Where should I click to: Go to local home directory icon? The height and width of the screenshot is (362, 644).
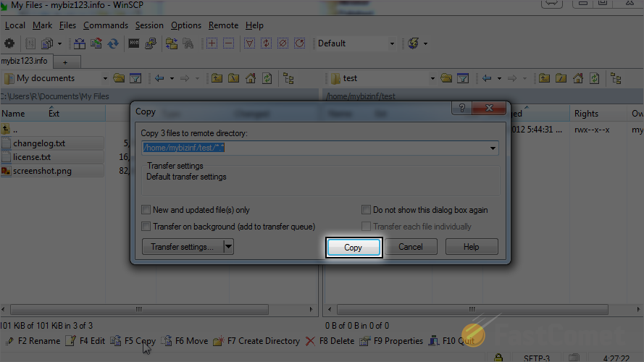[x=251, y=78]
